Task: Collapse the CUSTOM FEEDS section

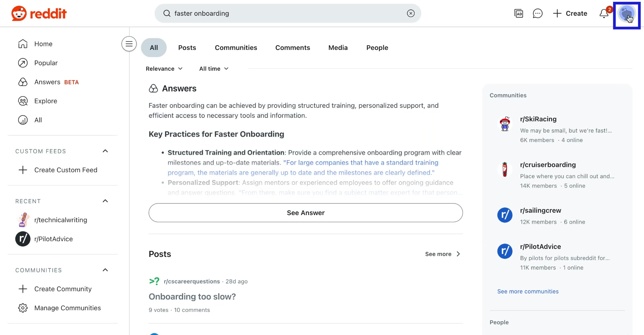Action: (x=105, y=151)
